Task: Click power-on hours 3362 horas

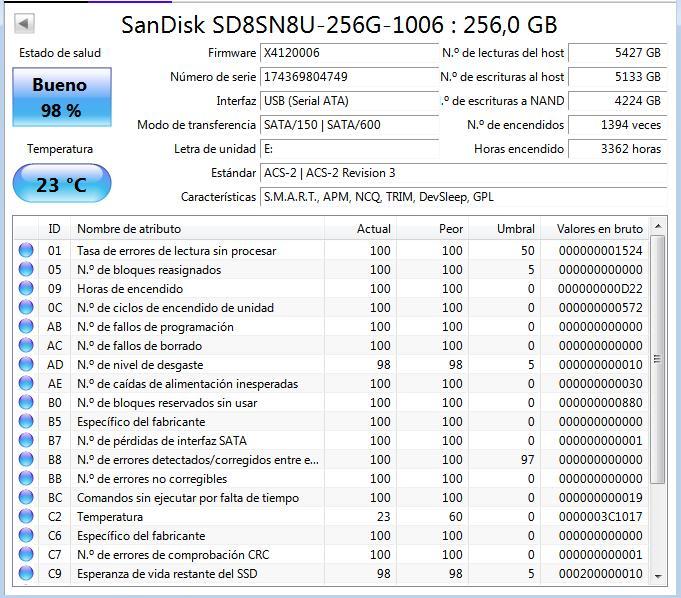Action: [618, 149]
